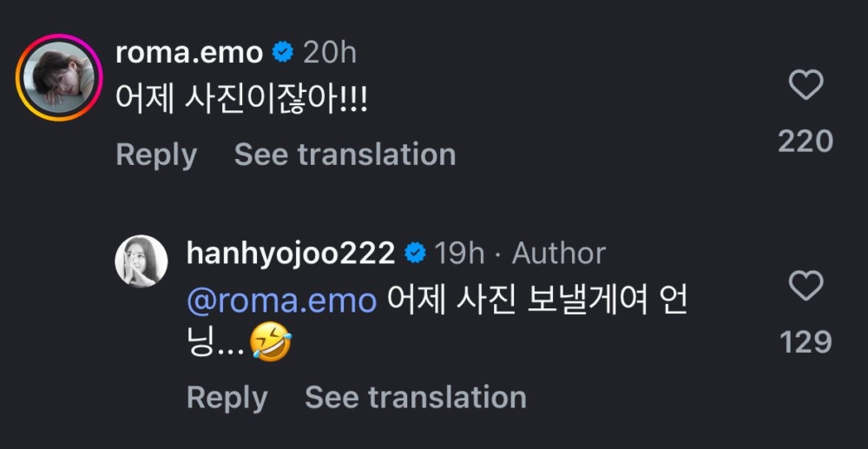This screenshot has width=868, height=449.
Task: Select roma.emo's Korean comment text
Action: click(242, 101)
